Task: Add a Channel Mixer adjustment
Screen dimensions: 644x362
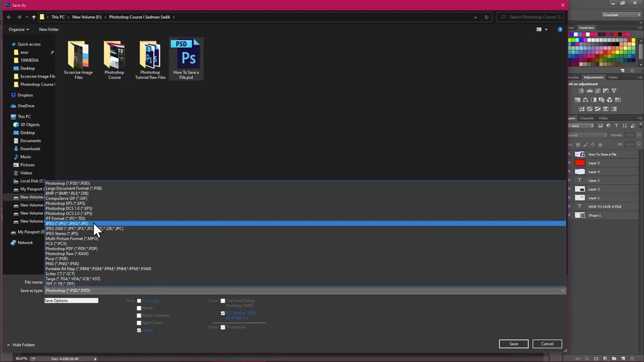Action: [x=610, y=100]
